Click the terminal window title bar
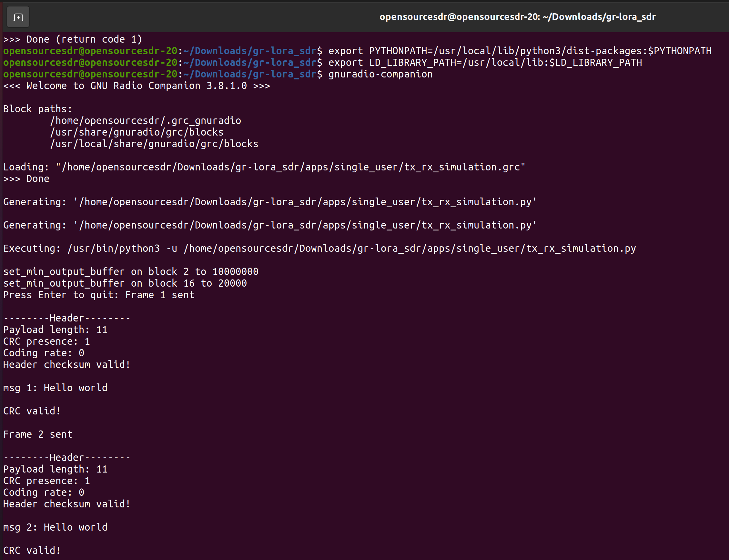The width and height of the screenshot is (729, 560). [517, 17]
